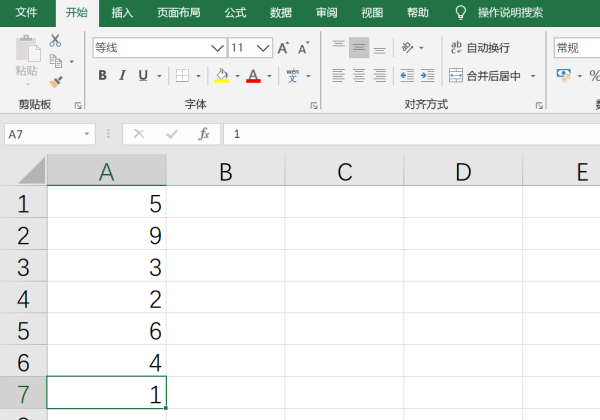Click the Insert Function fx icon
Viewport: 600px width, 420px height.
204,134
